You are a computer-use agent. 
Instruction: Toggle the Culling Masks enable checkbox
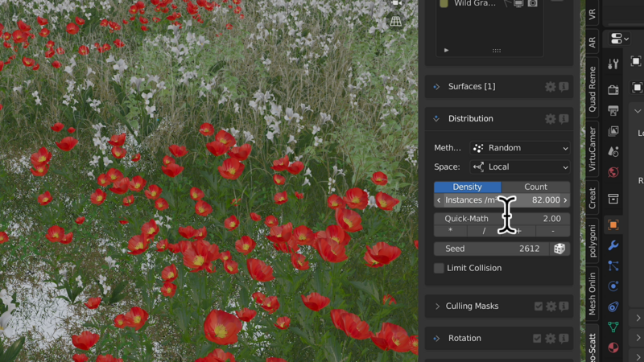pos(539,306)
